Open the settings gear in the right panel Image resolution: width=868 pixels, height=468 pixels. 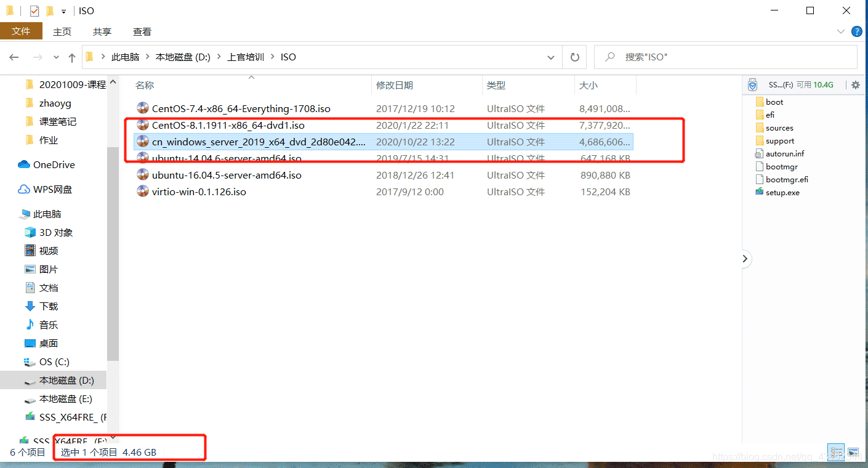click(855, 85)
